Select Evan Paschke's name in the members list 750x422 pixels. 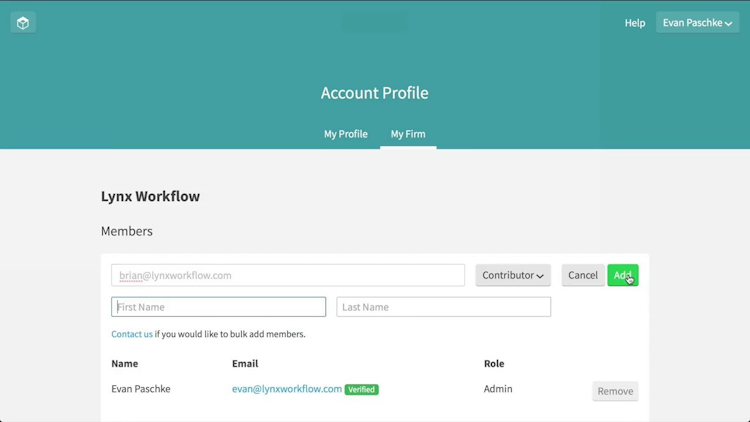click(x=141, y=389)
